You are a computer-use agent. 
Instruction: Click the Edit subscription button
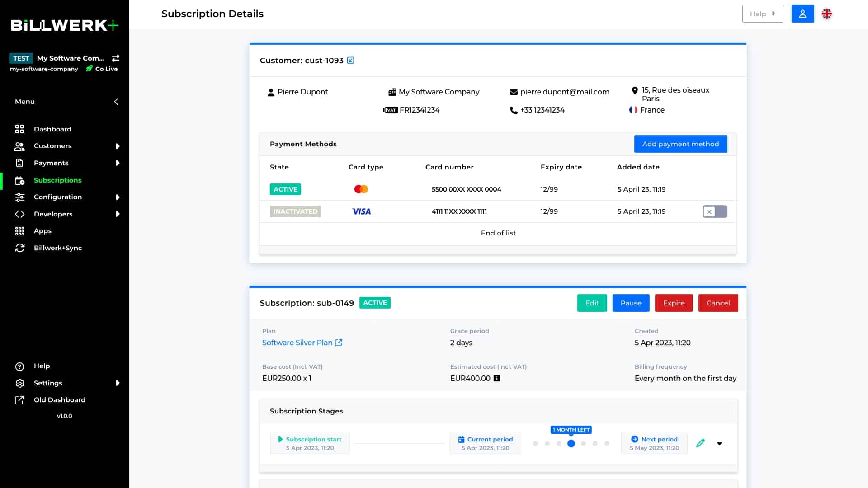(592, 303)
